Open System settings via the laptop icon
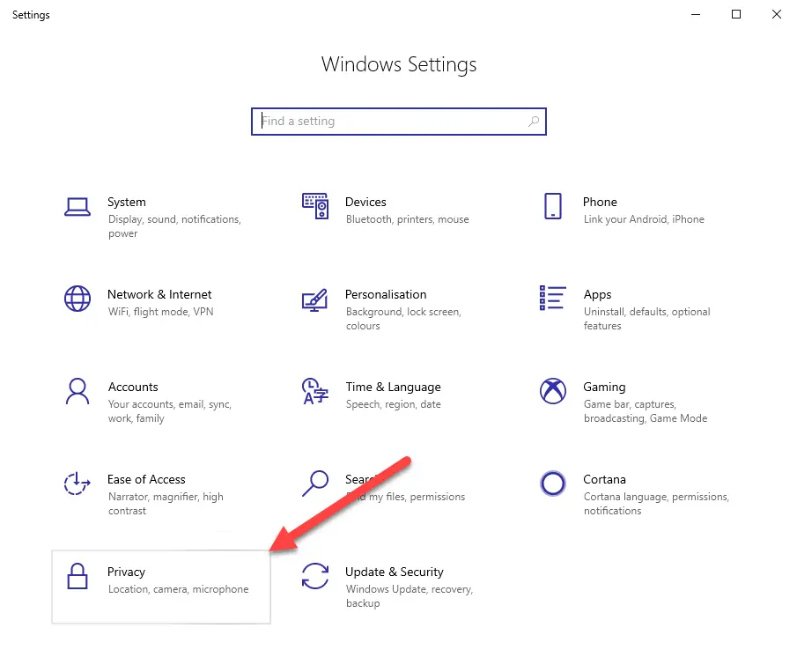The height and width of the screenshot is (672, 797). [77, 205]
